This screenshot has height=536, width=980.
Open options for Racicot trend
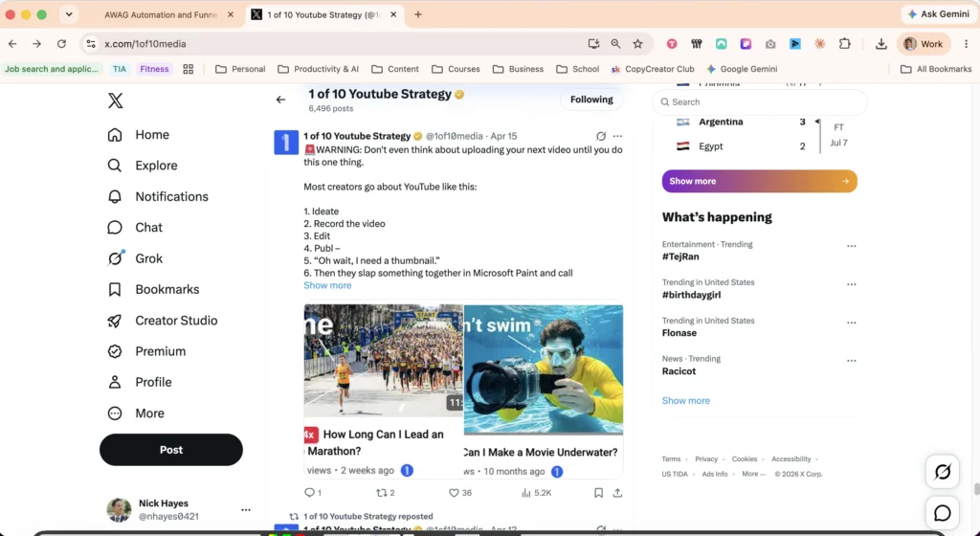(851, 361)
